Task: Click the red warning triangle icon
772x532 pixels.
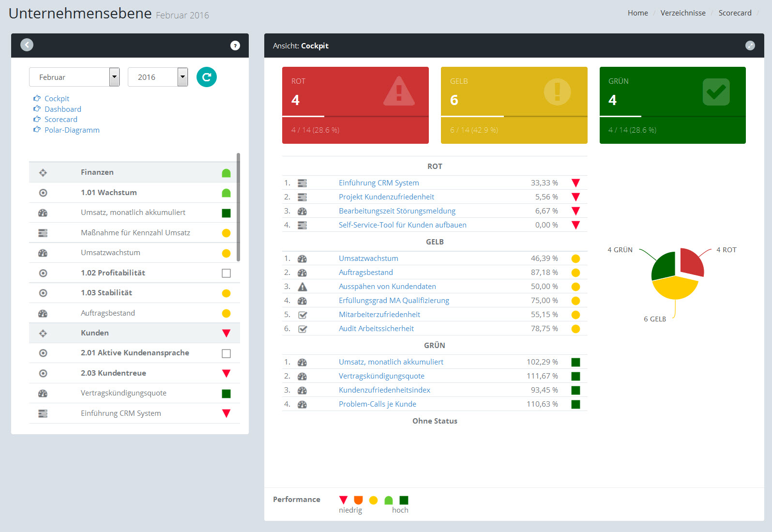Action: [399, 91]
